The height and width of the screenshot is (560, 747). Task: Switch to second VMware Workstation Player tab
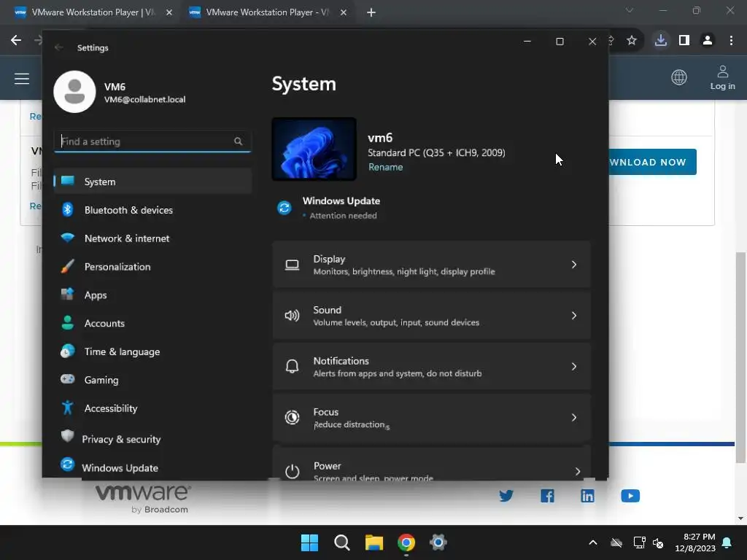coord(267,12)
